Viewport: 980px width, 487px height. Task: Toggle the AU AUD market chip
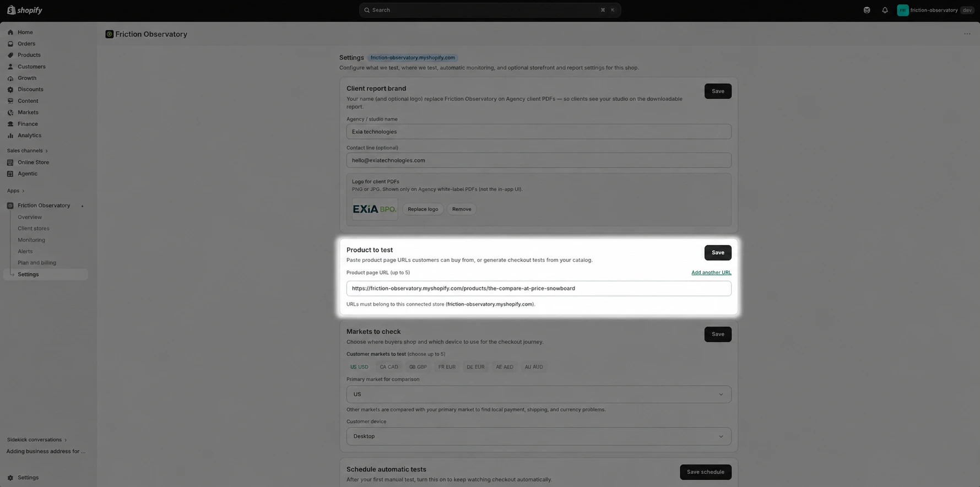tap(534, 367)
